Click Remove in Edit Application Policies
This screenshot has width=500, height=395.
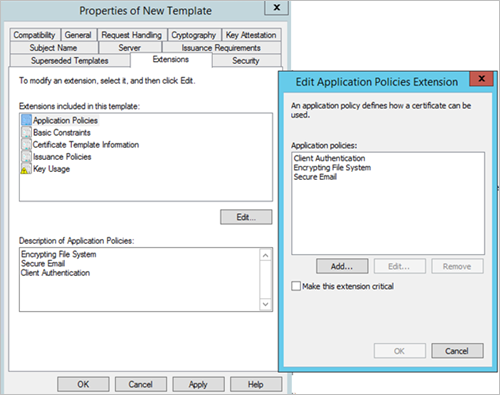(x=457, y=266)
